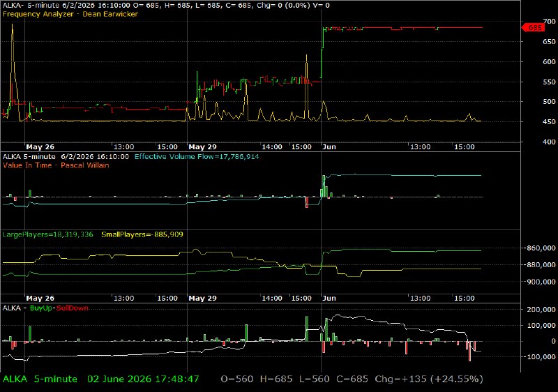Select 'Effective Volume Flow=17,786,914' readout
Image resolution: width=558 pixels, height=392 pixels.
197,156
